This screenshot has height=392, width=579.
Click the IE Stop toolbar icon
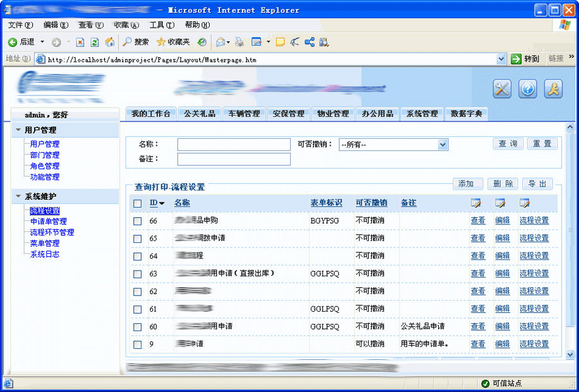(80, 42)
